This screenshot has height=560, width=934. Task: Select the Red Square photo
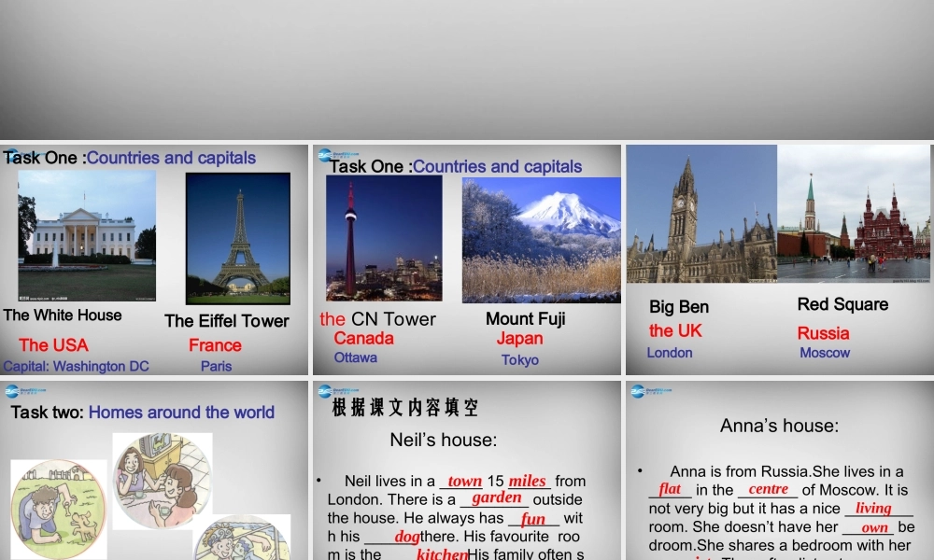coord(854,214)
